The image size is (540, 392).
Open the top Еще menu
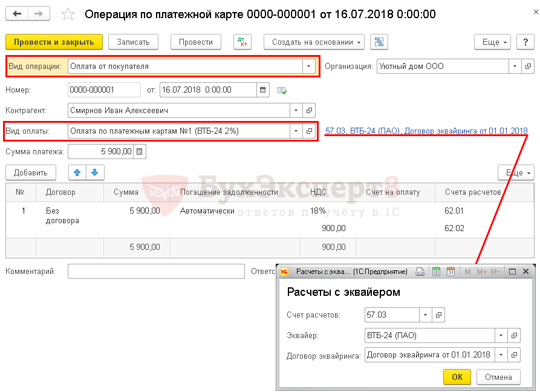click(493, 42)
